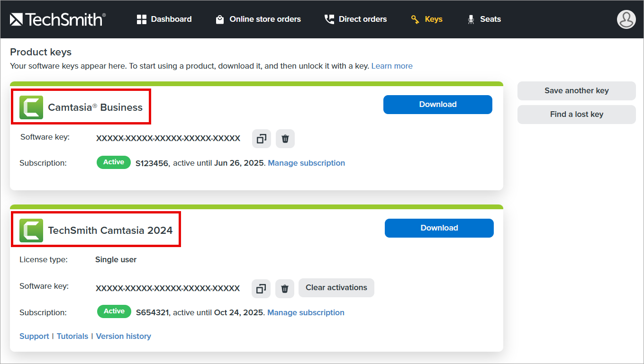The image size is (644, 364).
Task: Delete the Camtasia 2024 key
Action: click(x=285, y=288)
